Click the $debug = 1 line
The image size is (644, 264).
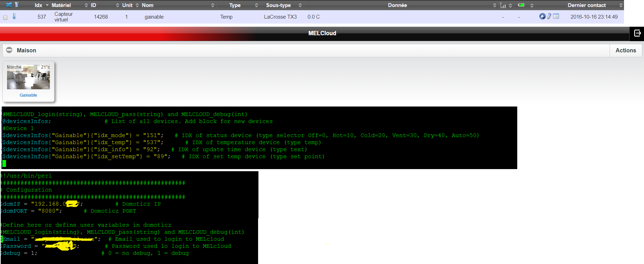[94, 253]
